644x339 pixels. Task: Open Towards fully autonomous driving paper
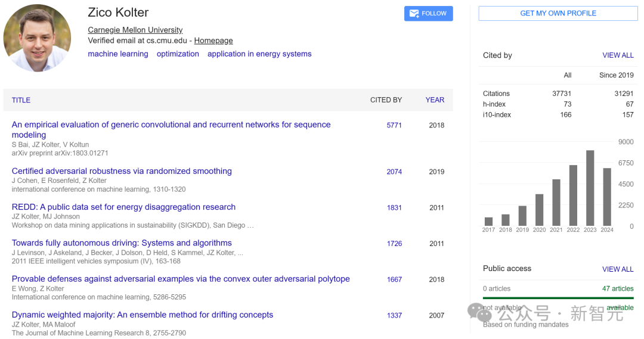click(x=122, y=243)
